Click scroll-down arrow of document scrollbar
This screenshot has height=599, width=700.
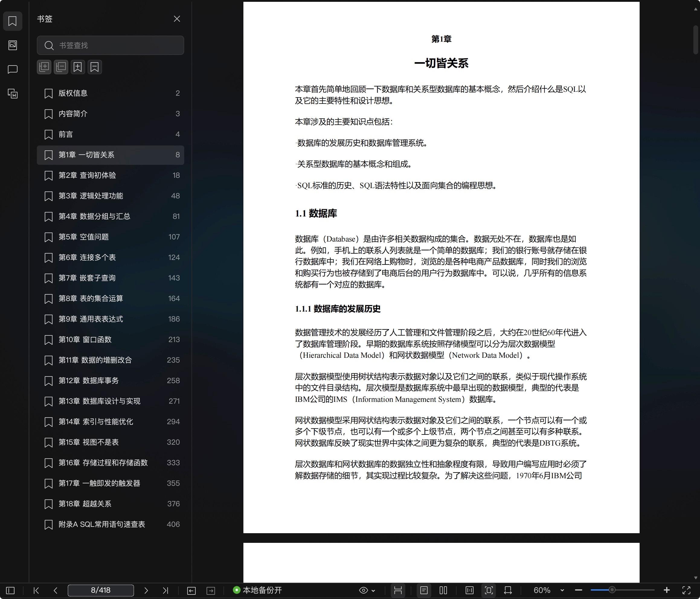pyautogui.click(x=695, y=578)
